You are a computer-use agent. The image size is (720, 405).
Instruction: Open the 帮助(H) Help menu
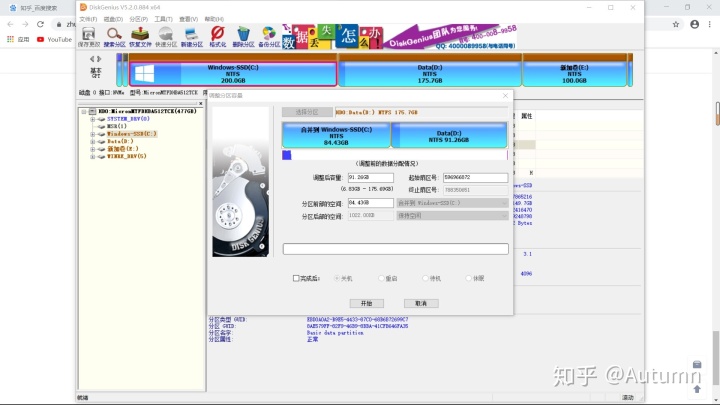pyautogui.click(x=214, y=19)
